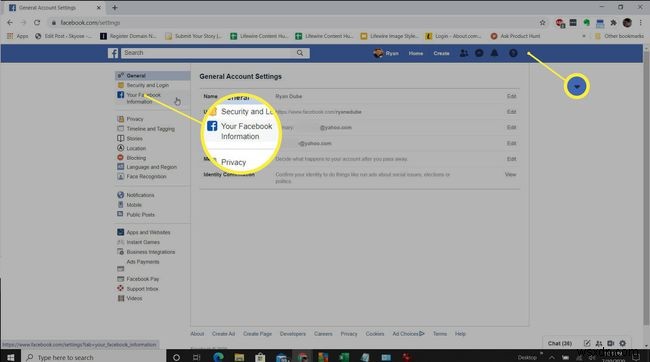Viewport: 650px width, 362px height.
Task: Start a new message from chat bar
Action: (x=587, y=343)
